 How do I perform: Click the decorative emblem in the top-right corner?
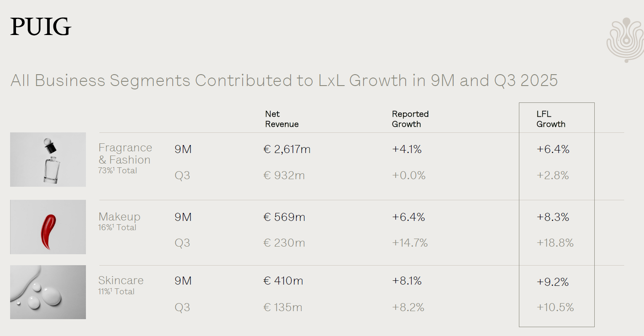click(x=625, y=40)
